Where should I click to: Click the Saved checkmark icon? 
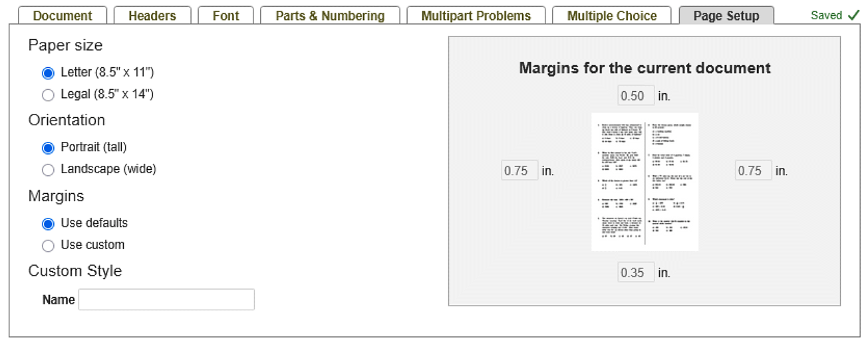[853, 15]
